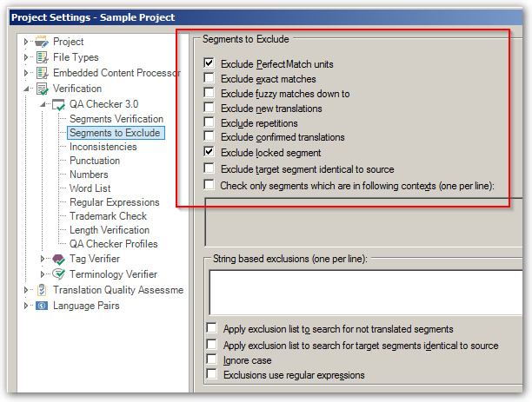Click the Tag Verifier icon
The height and width of the screenshot is (402, 532).
click(58, 260)
